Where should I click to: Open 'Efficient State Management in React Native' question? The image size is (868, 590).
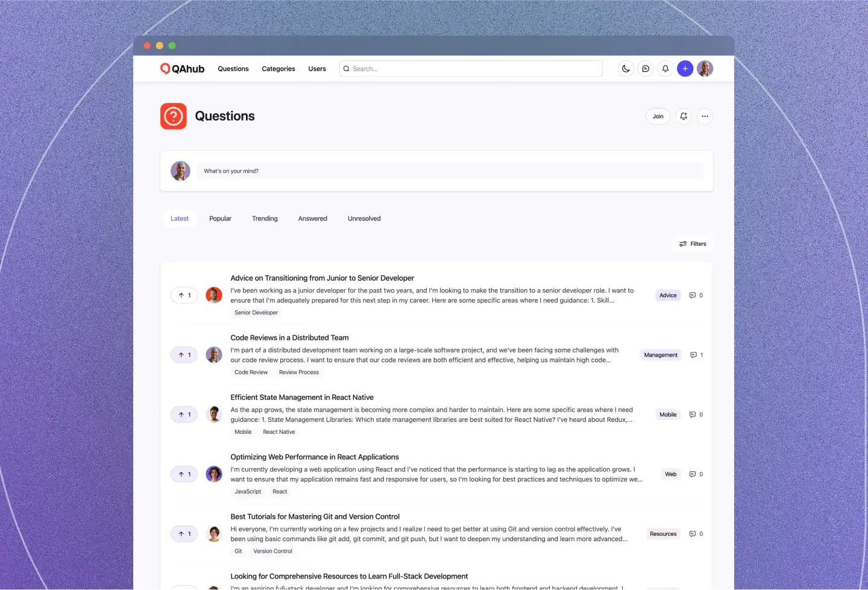click(302, 398)
